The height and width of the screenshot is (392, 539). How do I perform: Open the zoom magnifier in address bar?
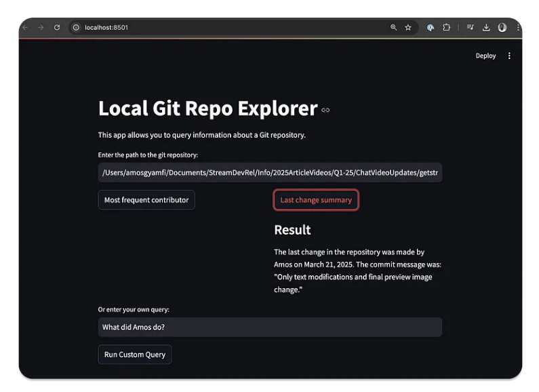point(394,28)
